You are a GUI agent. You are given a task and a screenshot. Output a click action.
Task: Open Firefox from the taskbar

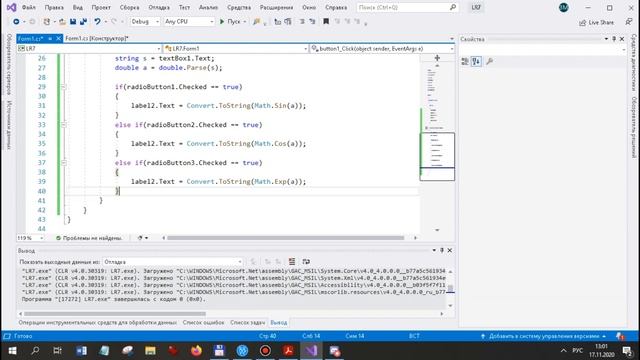pos(196,351)
